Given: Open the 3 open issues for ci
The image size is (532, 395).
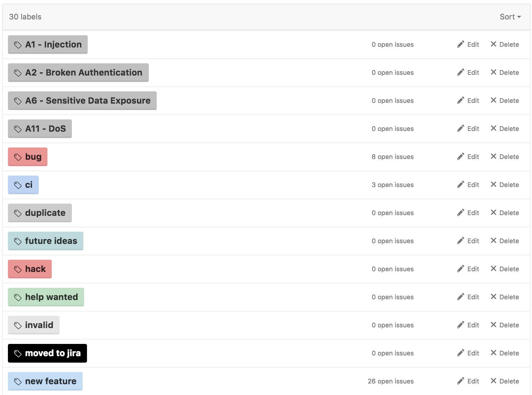Looking at the screenshot, I should 393,185.
